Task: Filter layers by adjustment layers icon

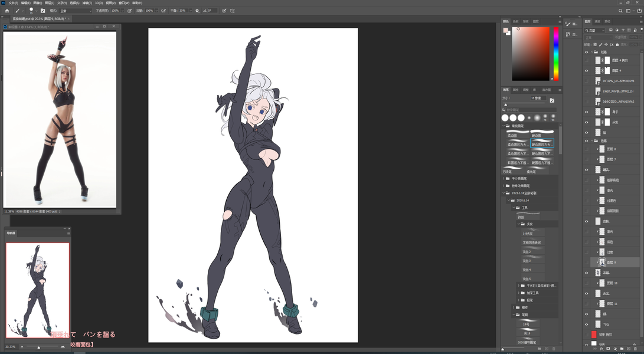Action: [x=617, y=30]
